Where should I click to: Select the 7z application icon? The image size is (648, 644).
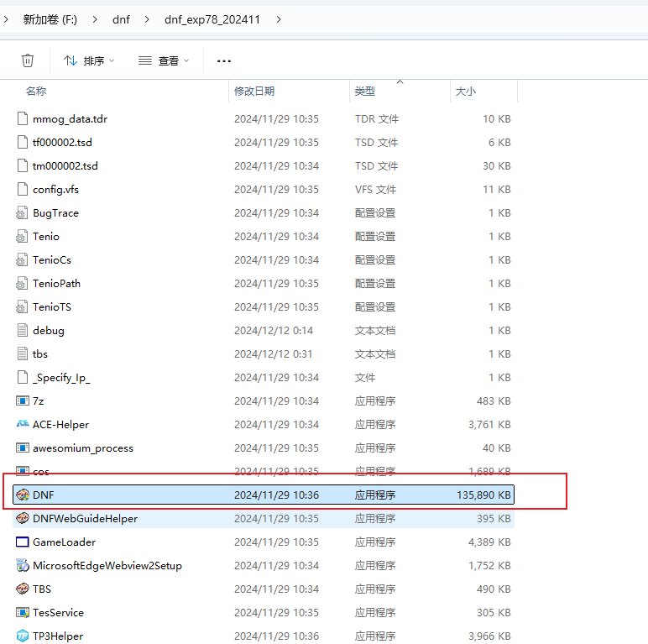23,401
